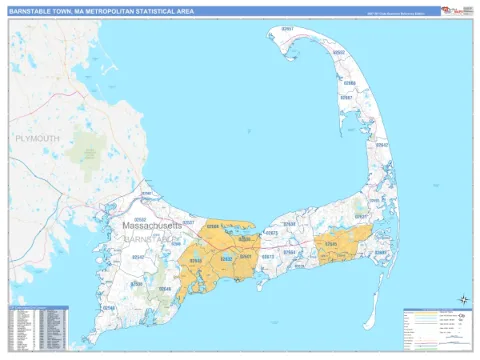Screen dimensions: 480x360
Task: Open the ZIP code index table
Action: 38,328
